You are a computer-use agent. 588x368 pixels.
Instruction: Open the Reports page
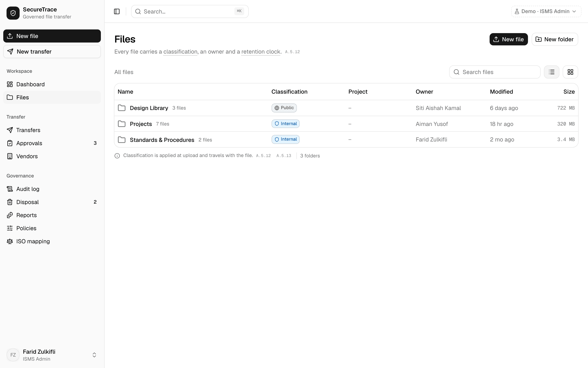52,215
